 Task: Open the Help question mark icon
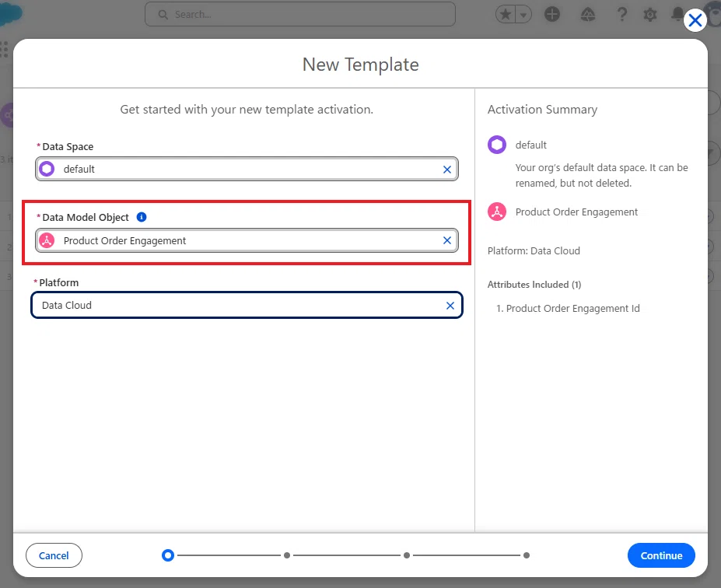pyautogui.click(x=621, y=14)
